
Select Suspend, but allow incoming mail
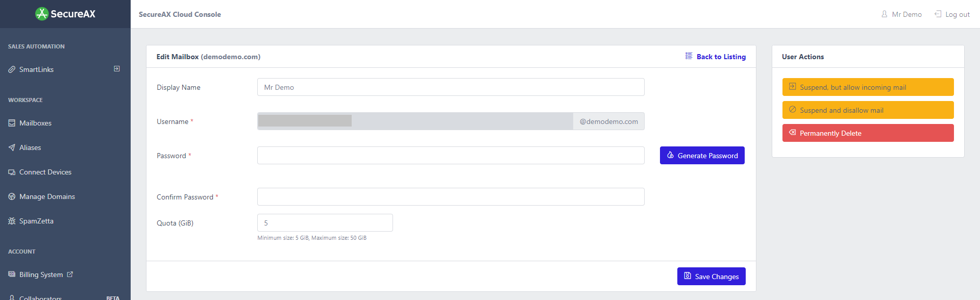point(868,87)
